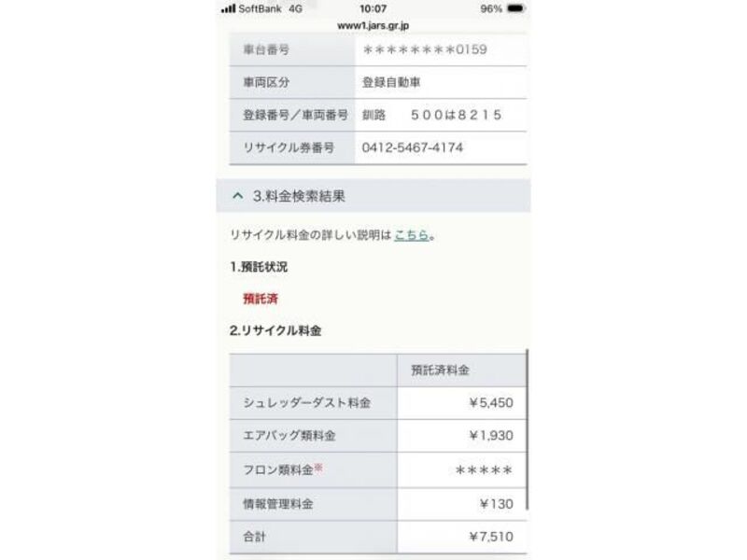The height and width of the screenshot is (560, 747).
Task: Tap the 合計 total ¥7,510 cell
Action: point(462,537)
